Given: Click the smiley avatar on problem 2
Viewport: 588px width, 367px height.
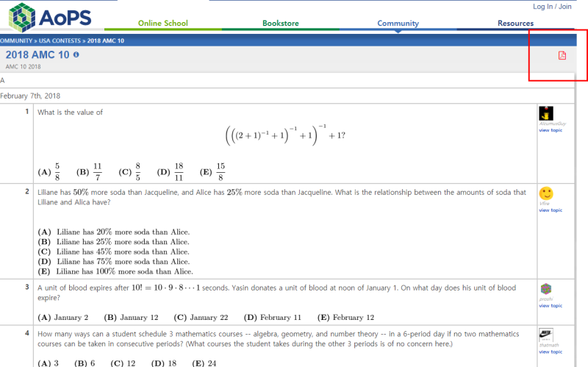Looking at the screenshot, I should [x=546, y=193].
